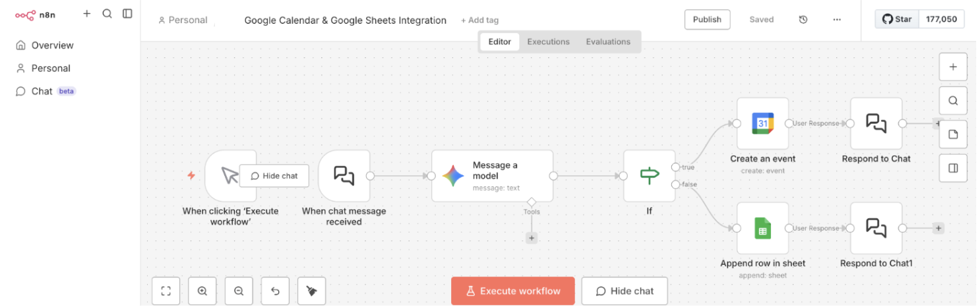
Task: Add a node with the canvas plus button
Action: point(953,67)
